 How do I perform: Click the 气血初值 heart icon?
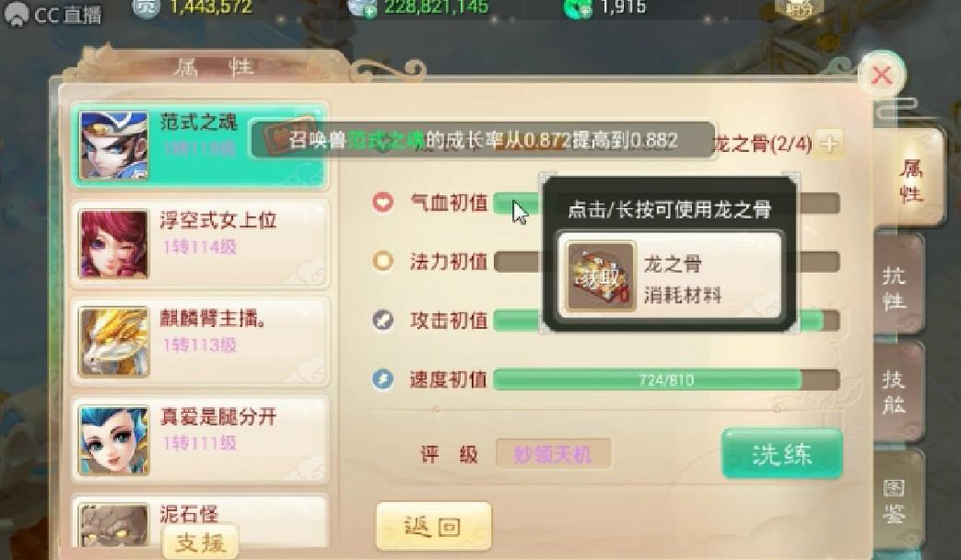tap(383, 203)
